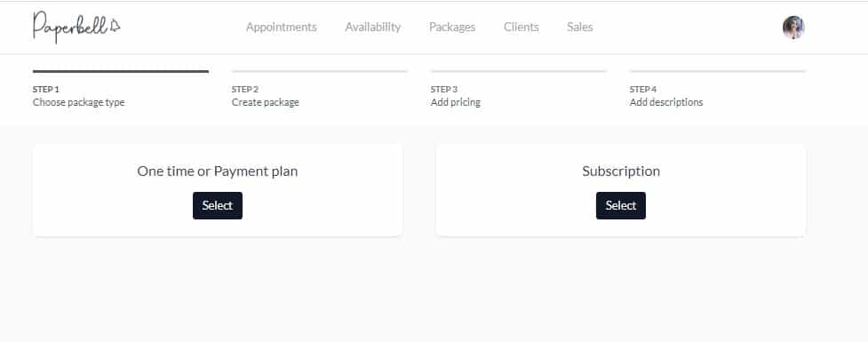Open the user profile avatar

(x=793, y=28)
